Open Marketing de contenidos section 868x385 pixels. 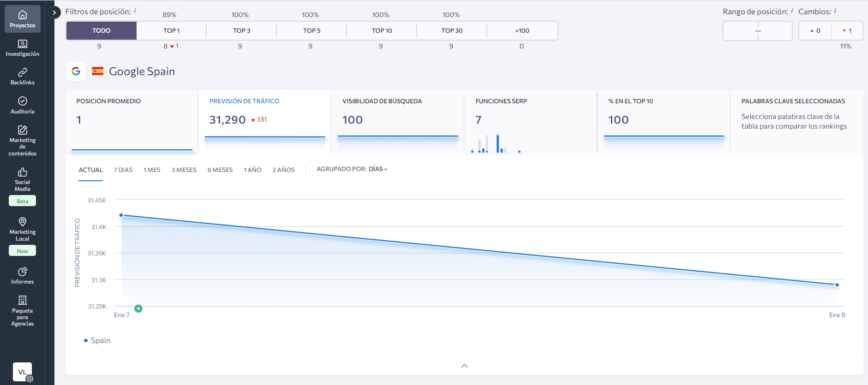click(x=22, y=141)
